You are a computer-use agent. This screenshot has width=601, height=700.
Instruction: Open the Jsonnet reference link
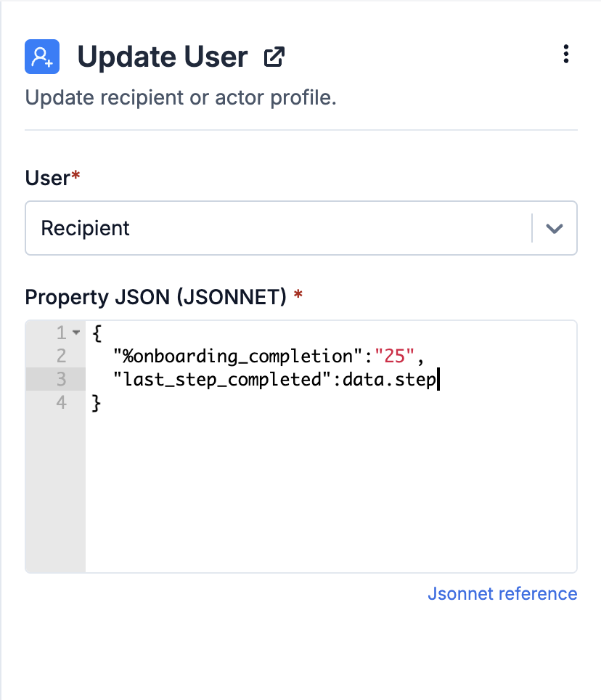(x=502, y=593)
